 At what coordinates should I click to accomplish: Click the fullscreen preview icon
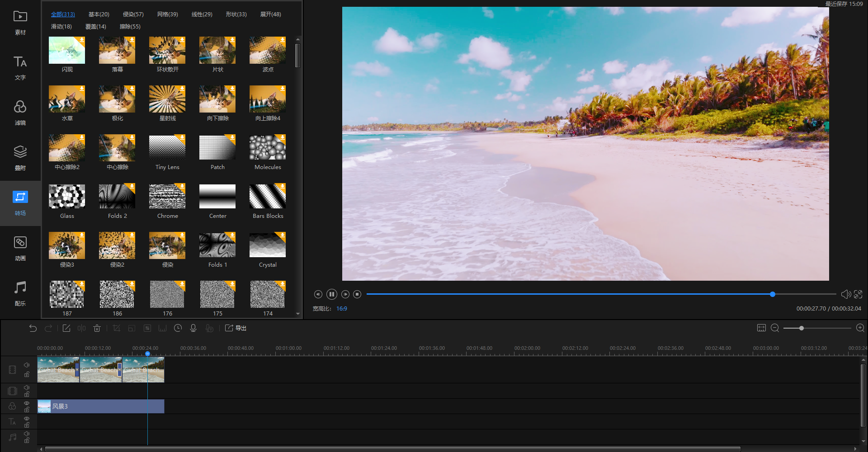click(858, 294)
